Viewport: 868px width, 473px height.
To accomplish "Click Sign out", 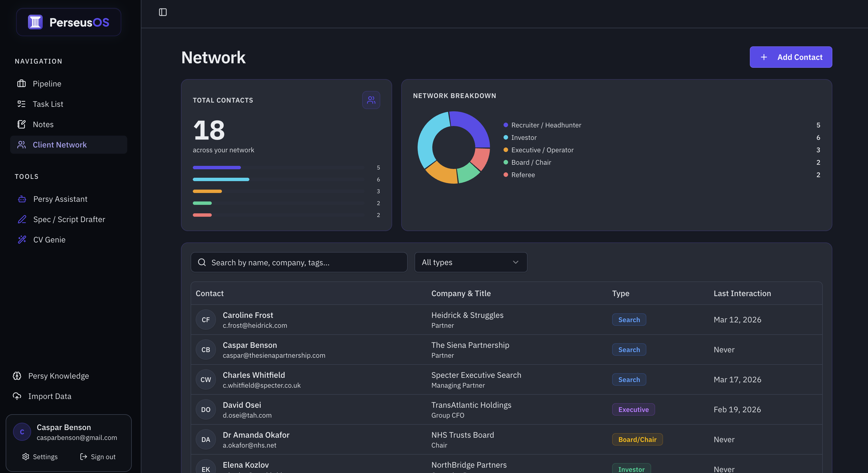I will [98, 457].
